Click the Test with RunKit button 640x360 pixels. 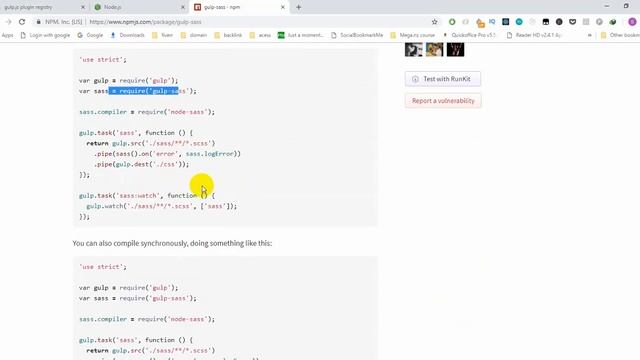[x=443, y=79]
